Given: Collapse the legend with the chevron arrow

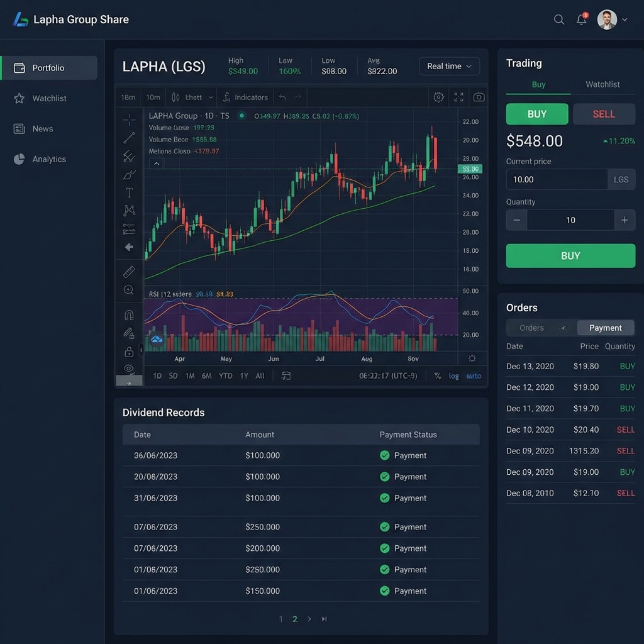Looking at the screenshot, I should 156,162.
